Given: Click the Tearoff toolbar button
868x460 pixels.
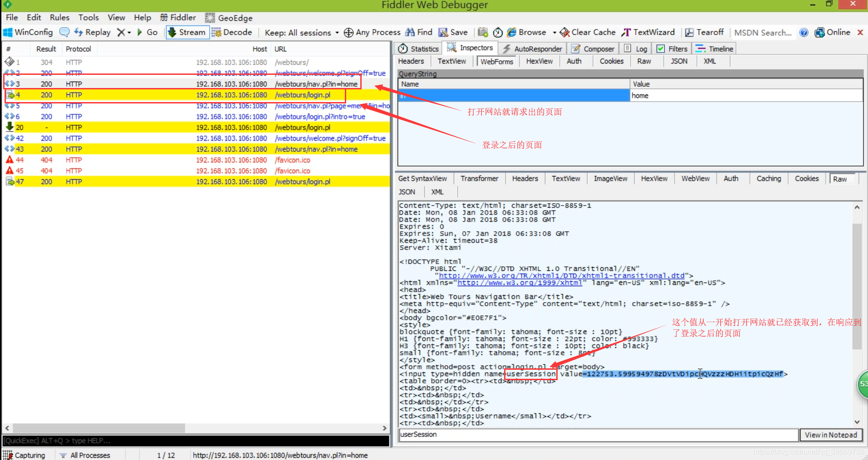Looking at the screenshot, I should (705, 32).
